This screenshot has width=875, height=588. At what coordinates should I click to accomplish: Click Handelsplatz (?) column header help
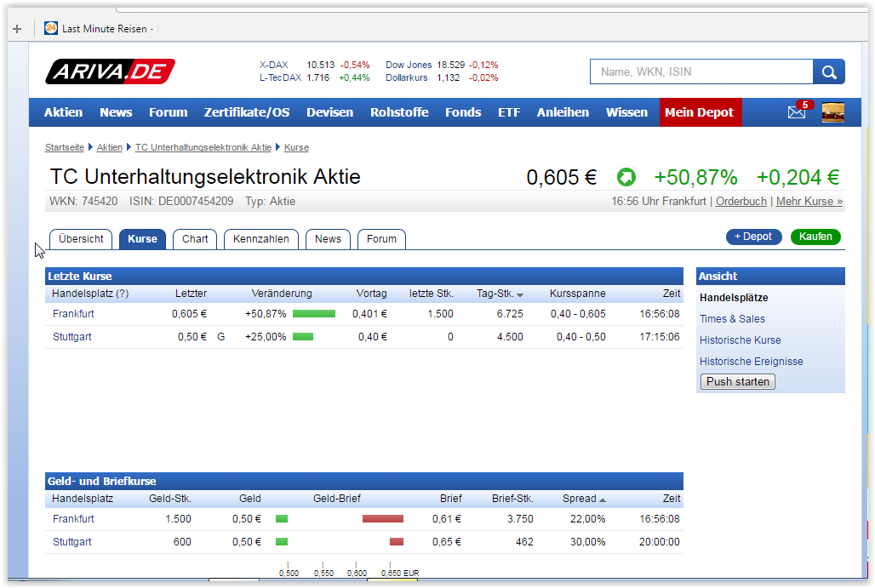tap(123, 294)
